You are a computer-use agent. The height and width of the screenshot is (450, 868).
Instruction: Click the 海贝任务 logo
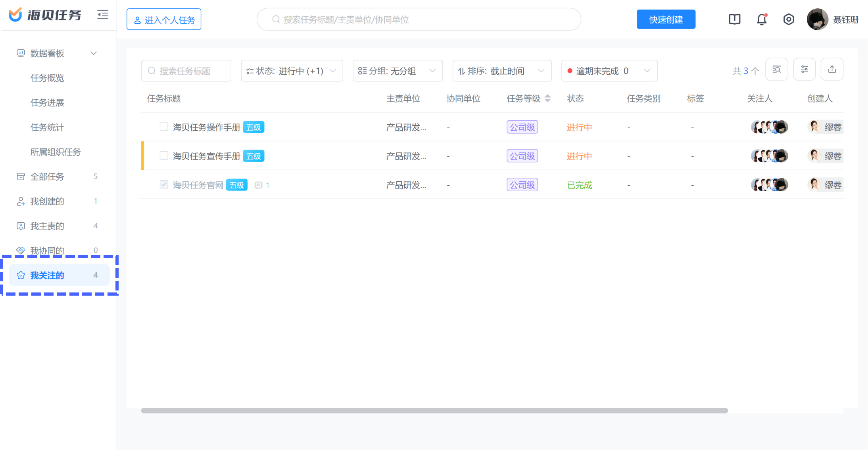click(x=45, y=15)
